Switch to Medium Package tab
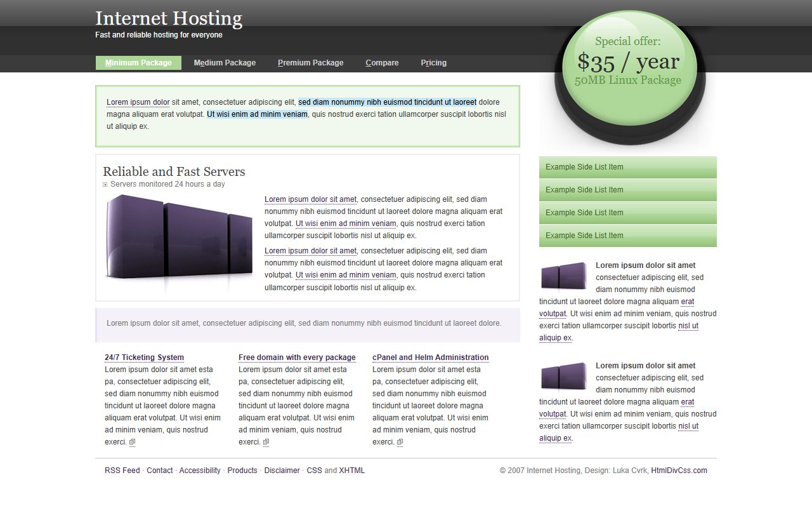Screen dimensions: 812x508 (x=225, y=63)
